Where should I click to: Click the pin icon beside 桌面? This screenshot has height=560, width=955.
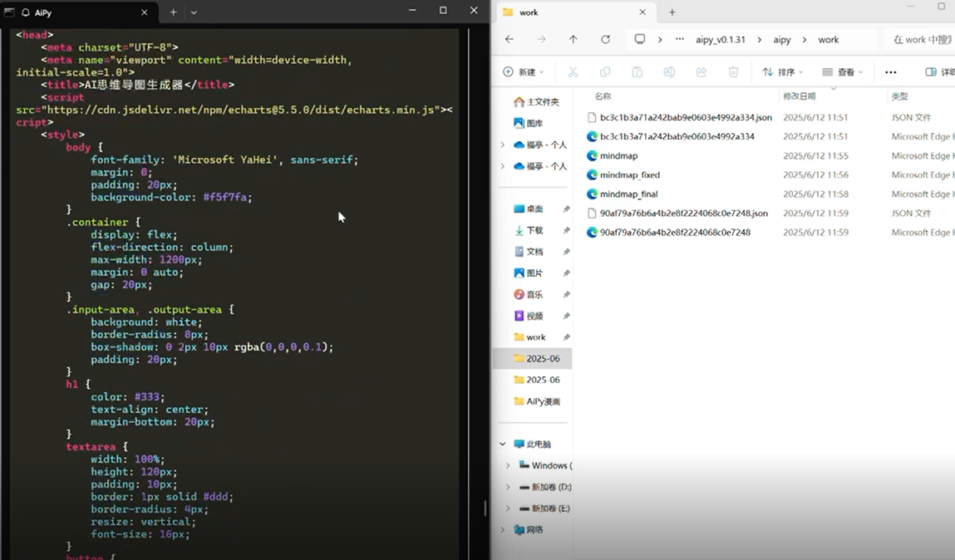566,209
